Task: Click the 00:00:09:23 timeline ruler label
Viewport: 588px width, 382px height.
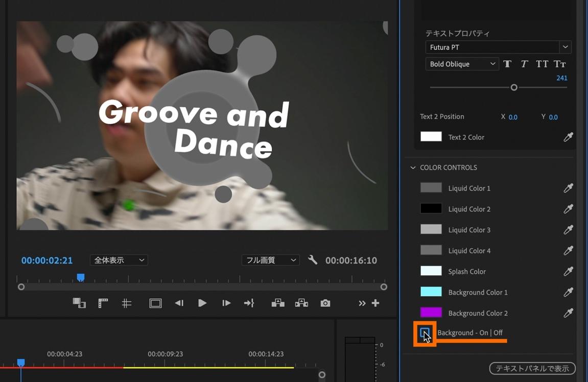Action: [x=165, y=354]
